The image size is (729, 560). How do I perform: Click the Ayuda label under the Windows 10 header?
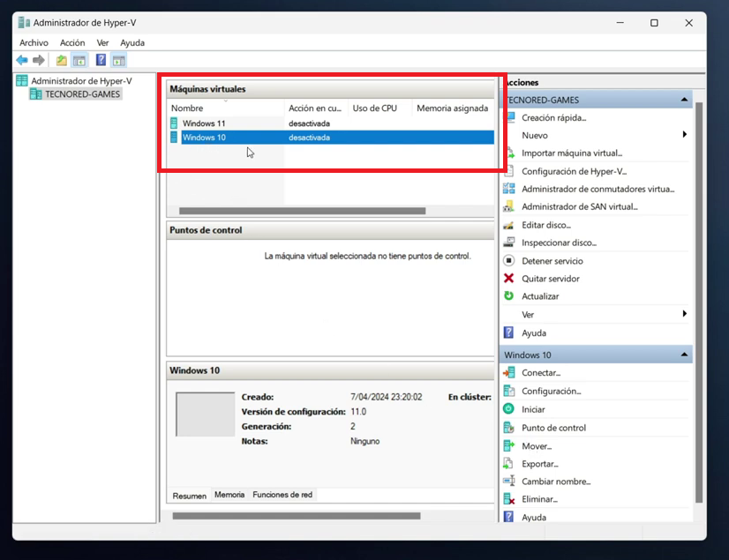click(534, 518)
